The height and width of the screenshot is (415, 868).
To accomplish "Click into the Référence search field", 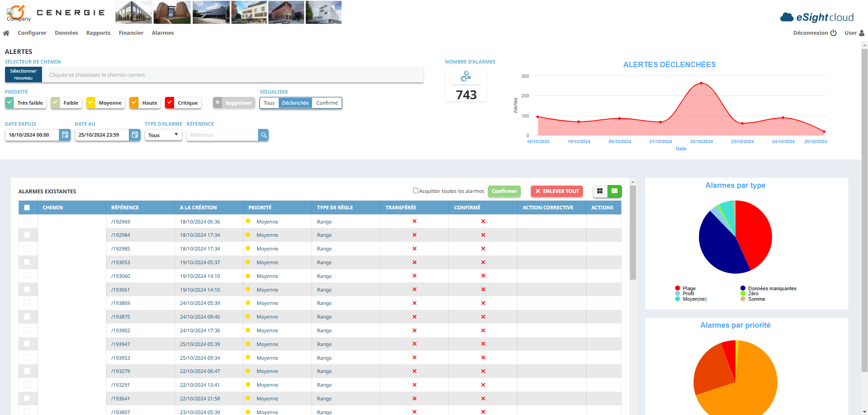I will tap(222, 135).
